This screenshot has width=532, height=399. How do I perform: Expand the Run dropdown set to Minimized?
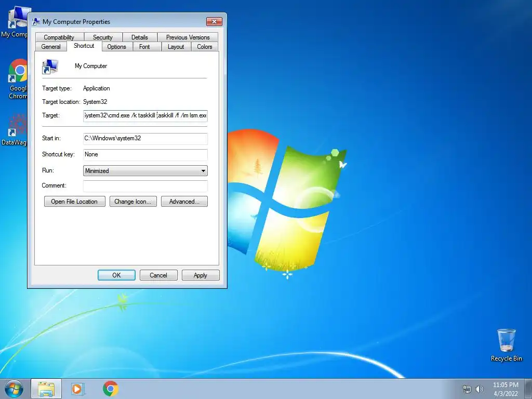[145, 170]
